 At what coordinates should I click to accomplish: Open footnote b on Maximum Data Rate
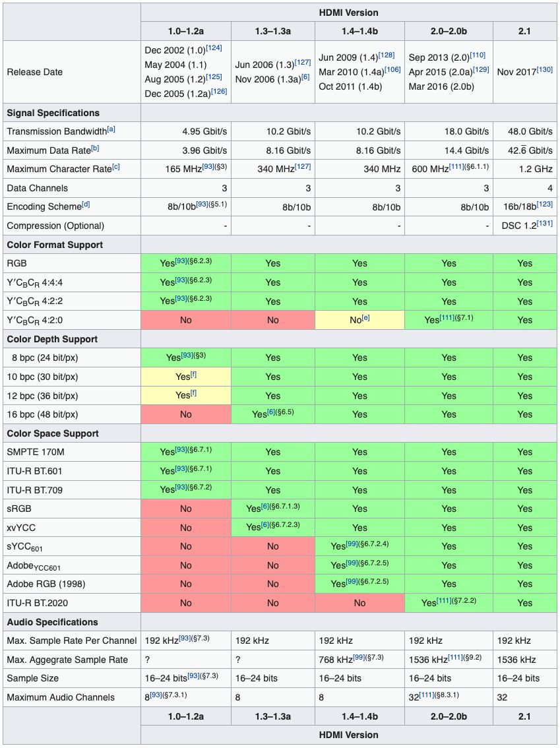(x=95, y=148)
